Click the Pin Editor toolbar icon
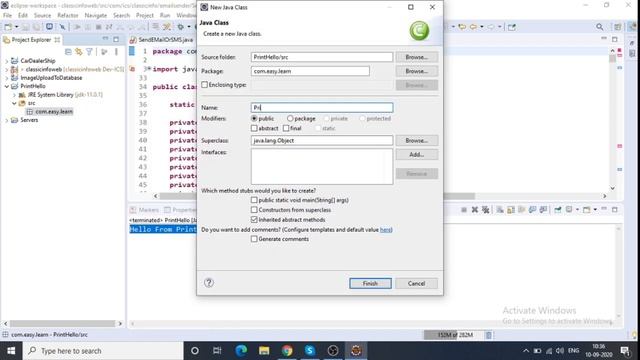 512,27
